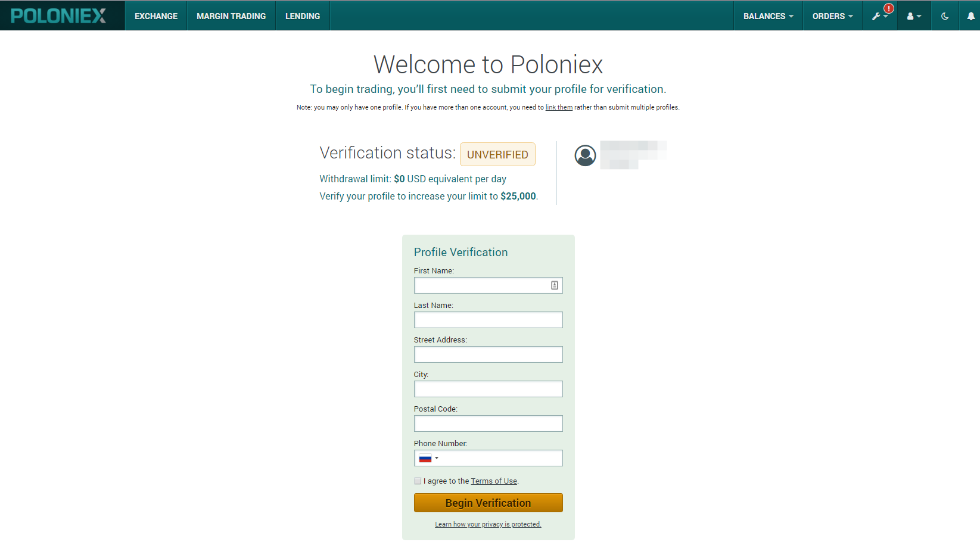Image resolution: width=980 pixels, height=545 pixels.
Task: Click the Begin Verification button
Action: 489,503
